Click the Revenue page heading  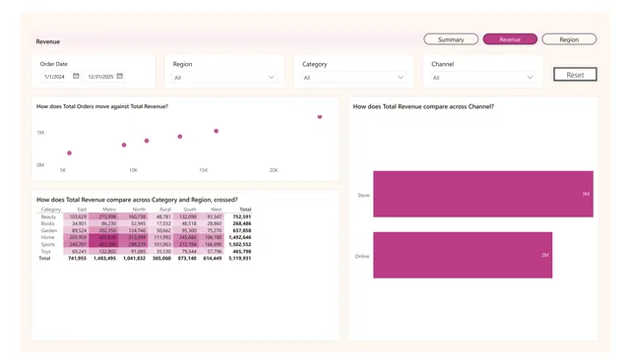[x=48, y=41]
